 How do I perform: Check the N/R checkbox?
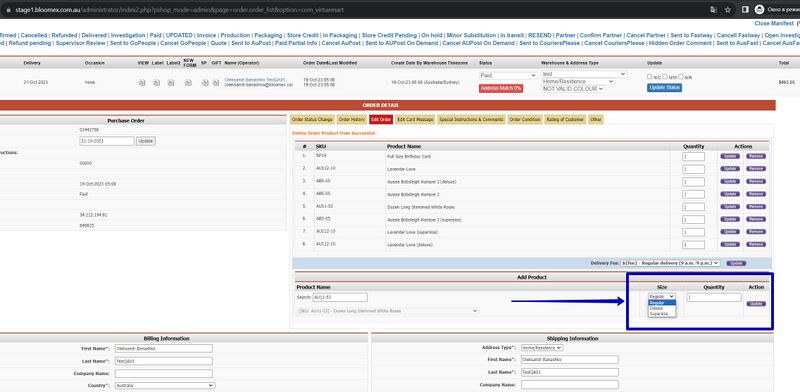681,77
